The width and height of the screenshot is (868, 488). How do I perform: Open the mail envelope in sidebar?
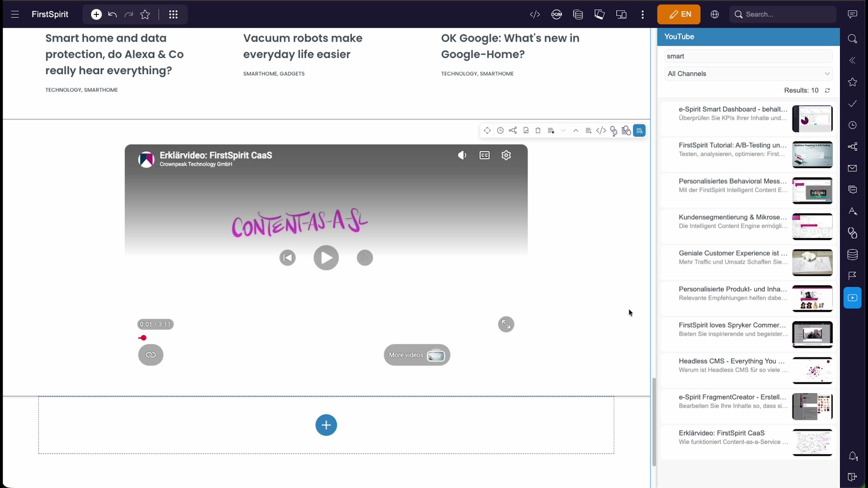pos(853,168)
